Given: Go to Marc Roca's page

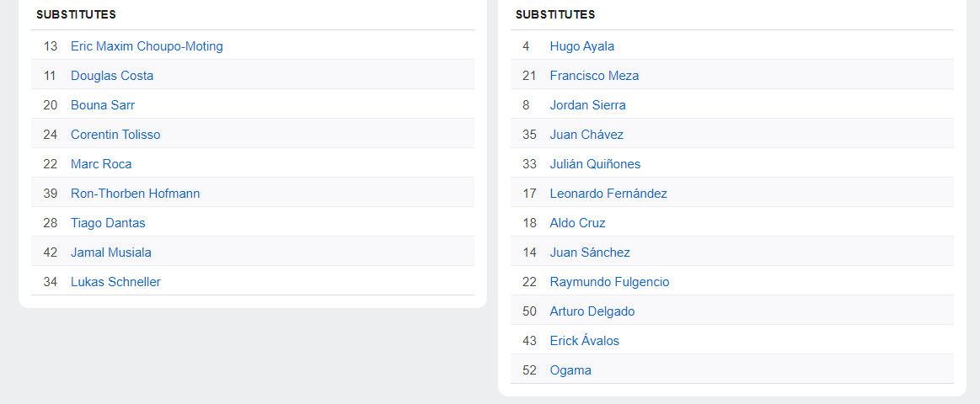Looking at the screenshot, I should pyautogui.click(x=101, y=163).
